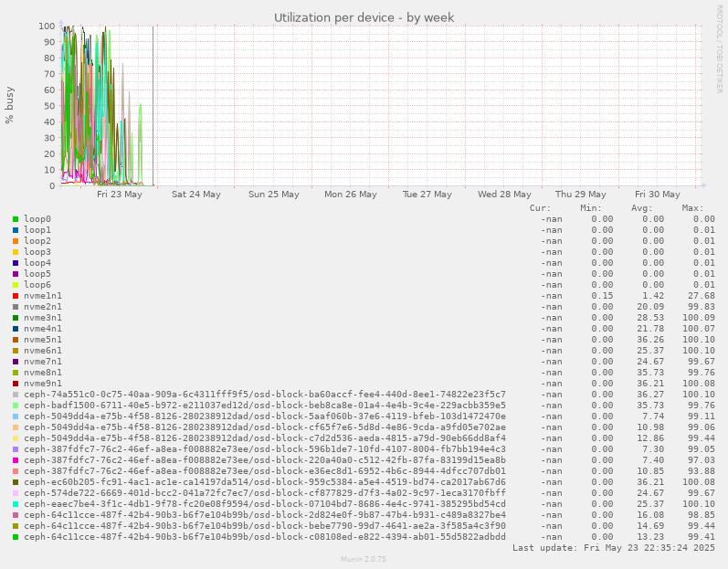Select the osd-block-bebe7790 legend entry
Screen dimensions: 728x569
coord(265,526)
